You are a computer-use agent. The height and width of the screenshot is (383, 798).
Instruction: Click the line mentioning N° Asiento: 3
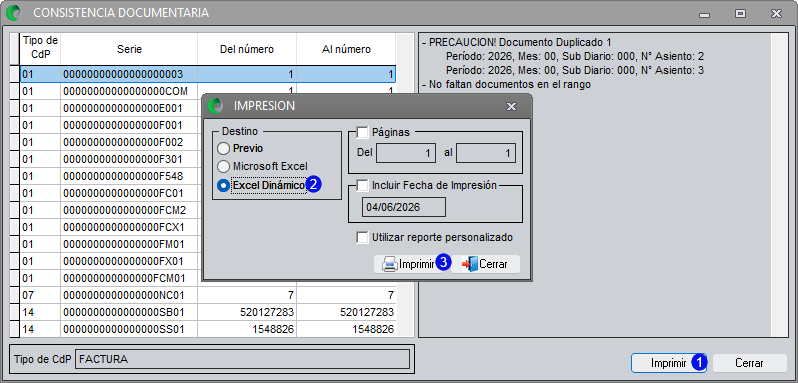575,70
